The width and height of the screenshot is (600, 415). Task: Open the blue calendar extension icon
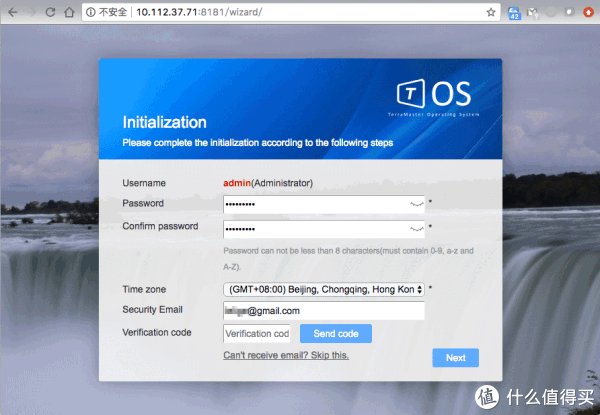515,13
